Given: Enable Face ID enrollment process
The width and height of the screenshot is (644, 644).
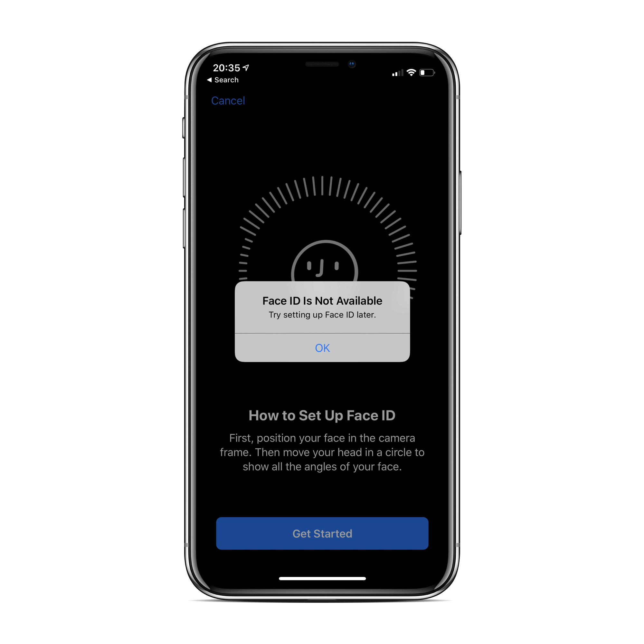Looking at the screenshot, I should click(x=322, y=534).
